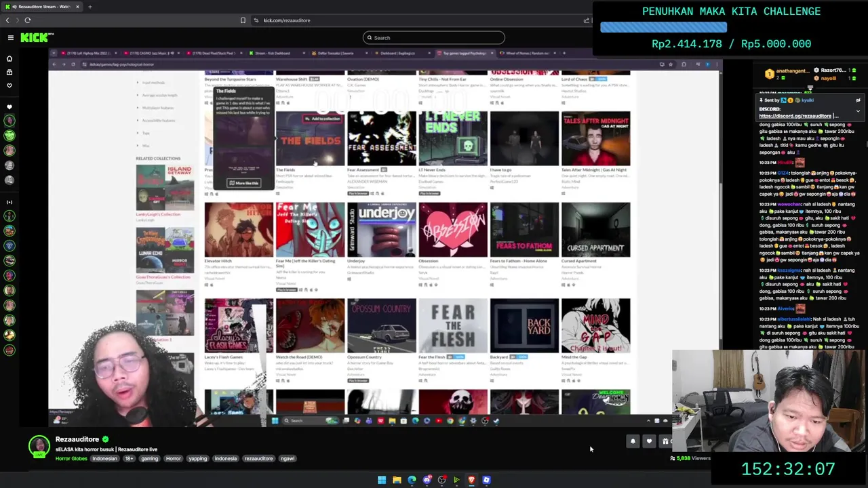The width and height of the screenshot is (868, 488).
Task: Open Microsoft Edge from taskbar
Action: 412,480
